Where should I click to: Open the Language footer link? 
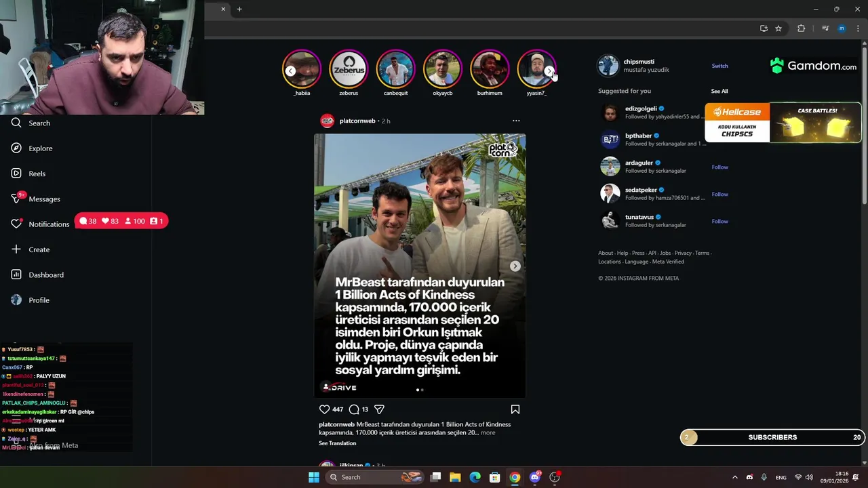[636, 262]
